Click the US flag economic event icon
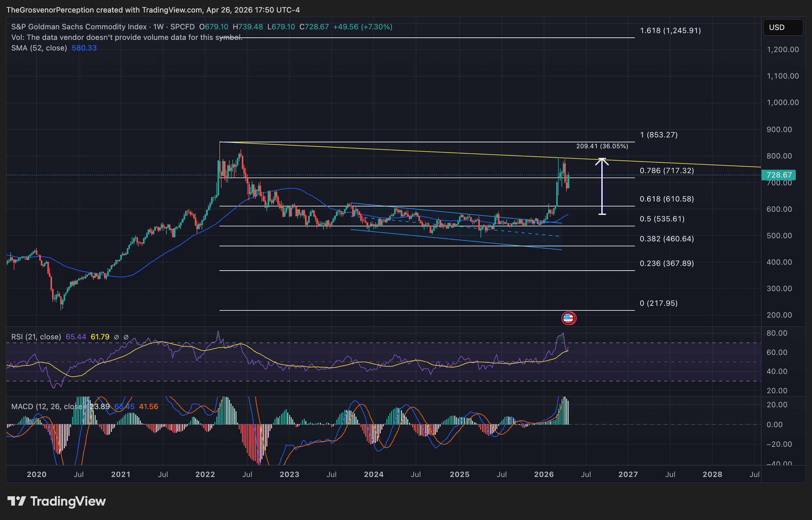Viewport: 812px width, 520px height. [568, 318]
